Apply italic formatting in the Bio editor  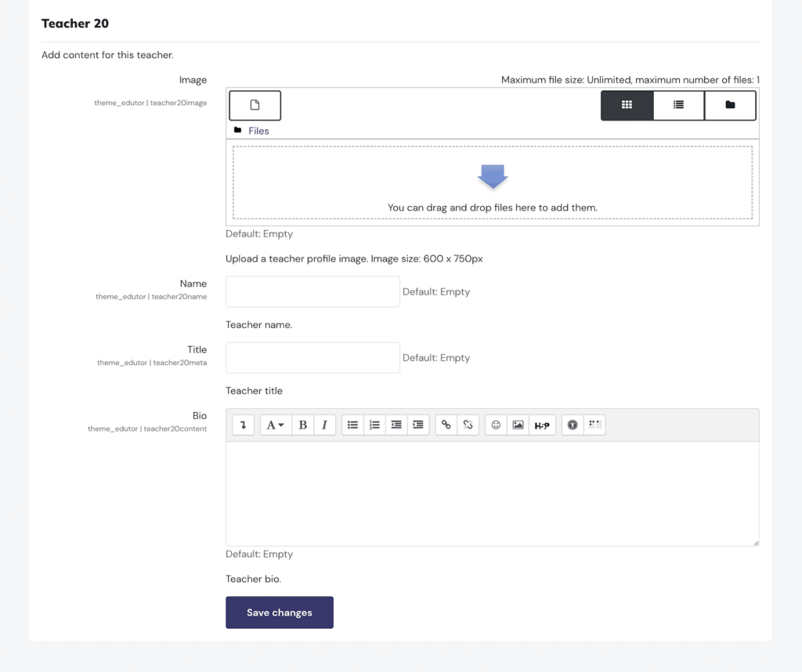pos(324,425)
